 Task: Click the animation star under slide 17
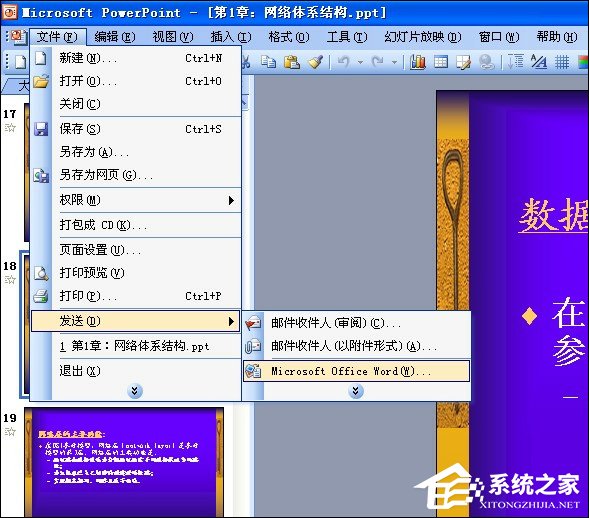tap(10, 128)
